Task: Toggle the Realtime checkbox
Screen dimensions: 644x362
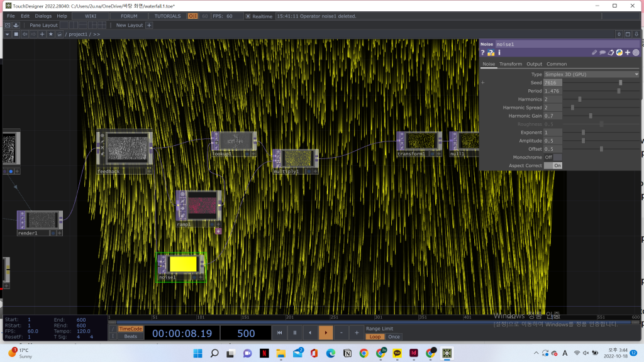Action: click(x=248, y=16)
